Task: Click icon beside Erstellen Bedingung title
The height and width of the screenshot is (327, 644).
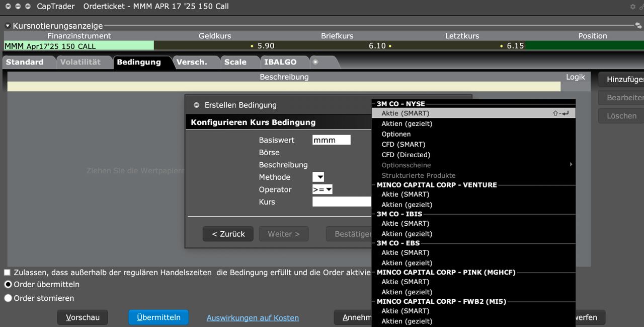Action: (196, 105)
